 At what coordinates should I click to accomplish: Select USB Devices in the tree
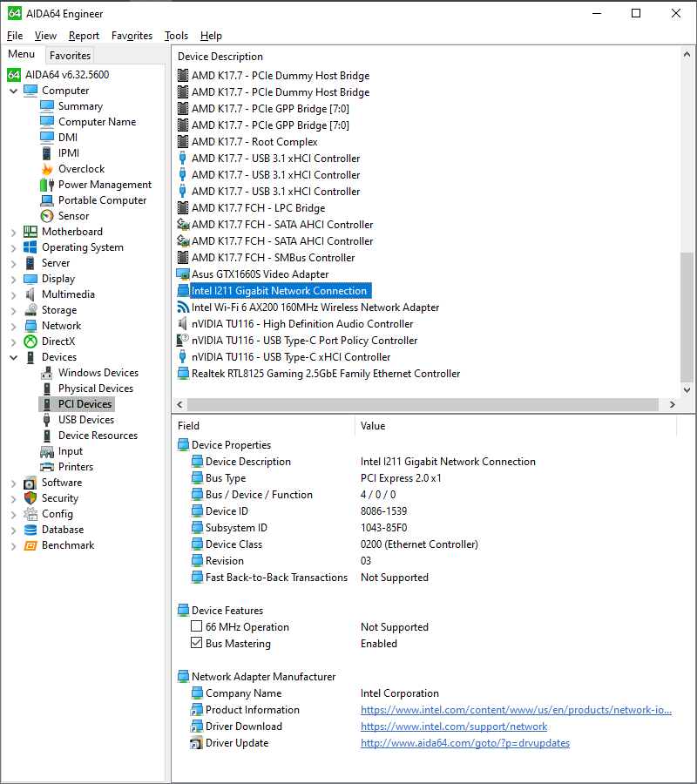[86, 420]
